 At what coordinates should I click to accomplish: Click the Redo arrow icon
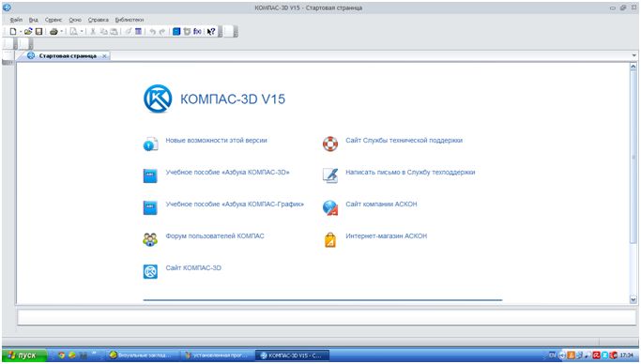click(x=162, y=32)
